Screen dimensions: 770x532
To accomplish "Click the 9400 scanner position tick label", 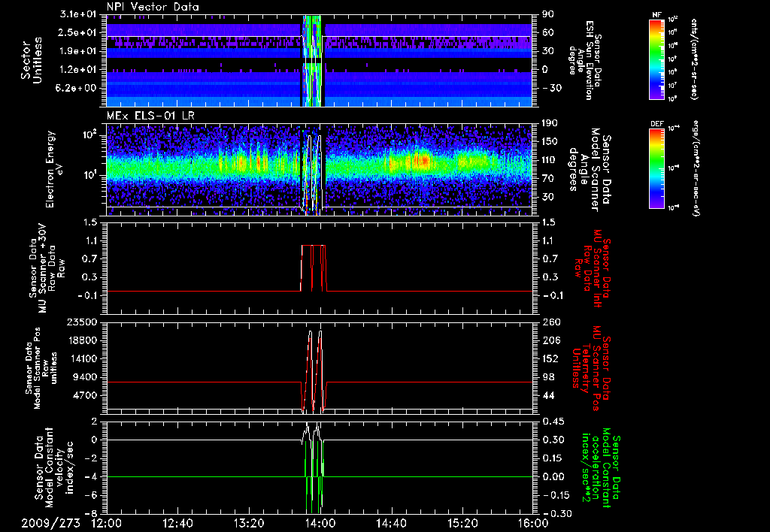I will pyautogui.click(x=86, y=377).
